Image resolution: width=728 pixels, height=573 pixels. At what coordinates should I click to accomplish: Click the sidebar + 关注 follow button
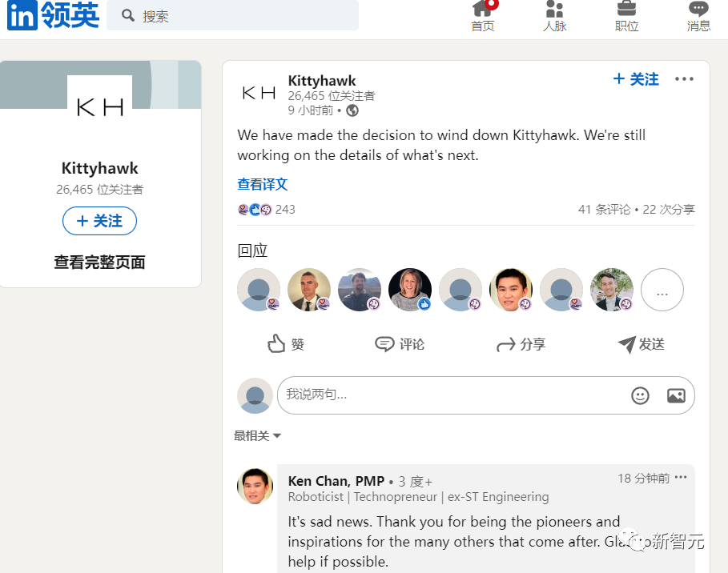pos(100,221)
